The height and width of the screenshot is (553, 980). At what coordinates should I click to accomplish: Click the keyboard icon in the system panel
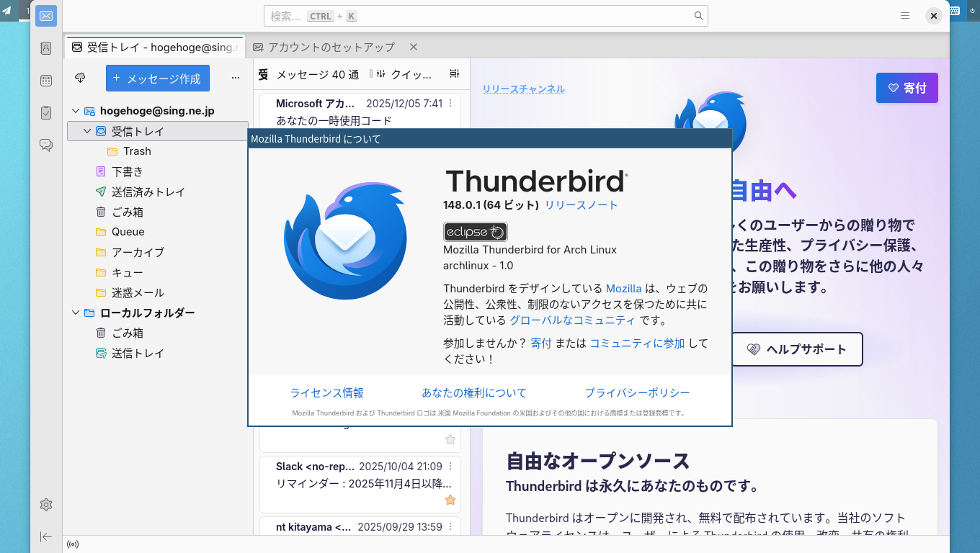click(954, 10)
